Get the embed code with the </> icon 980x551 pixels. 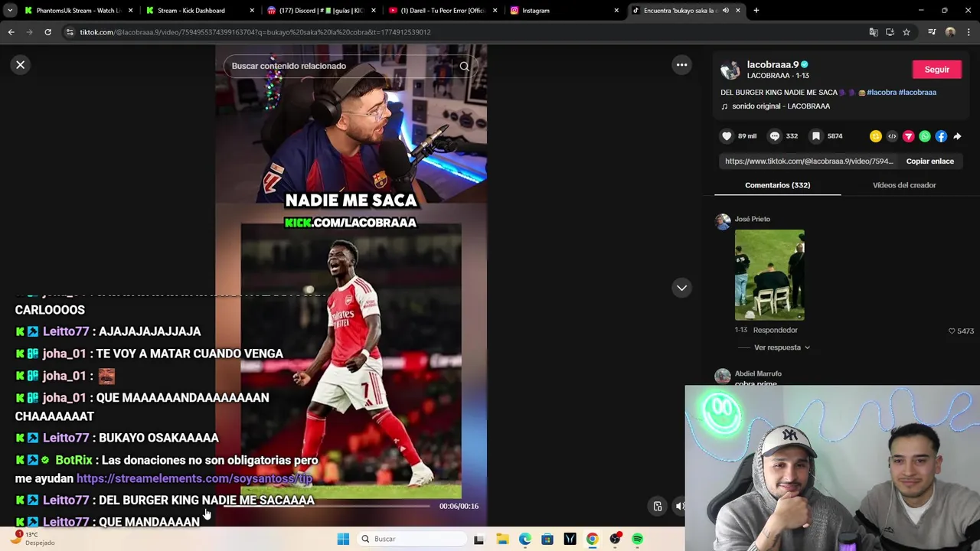pos(892,136)
